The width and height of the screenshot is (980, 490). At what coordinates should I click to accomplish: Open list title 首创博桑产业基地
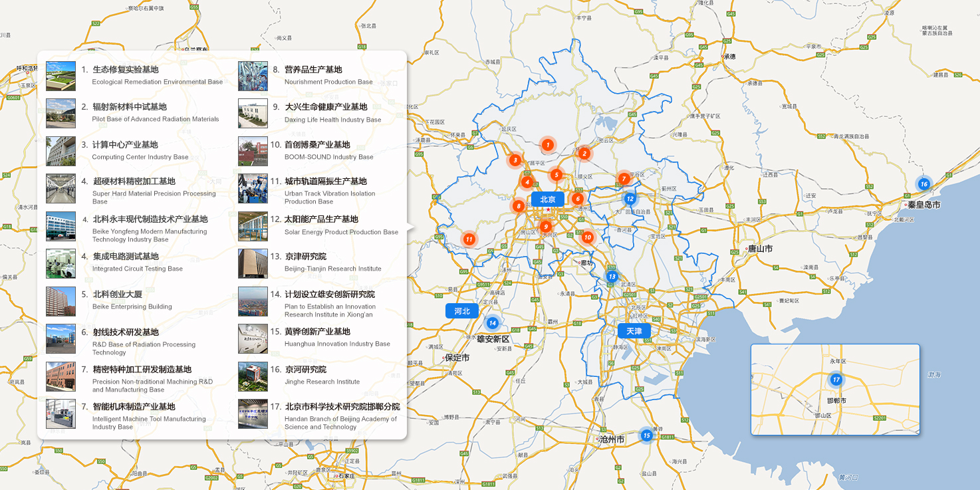point(317,144)
